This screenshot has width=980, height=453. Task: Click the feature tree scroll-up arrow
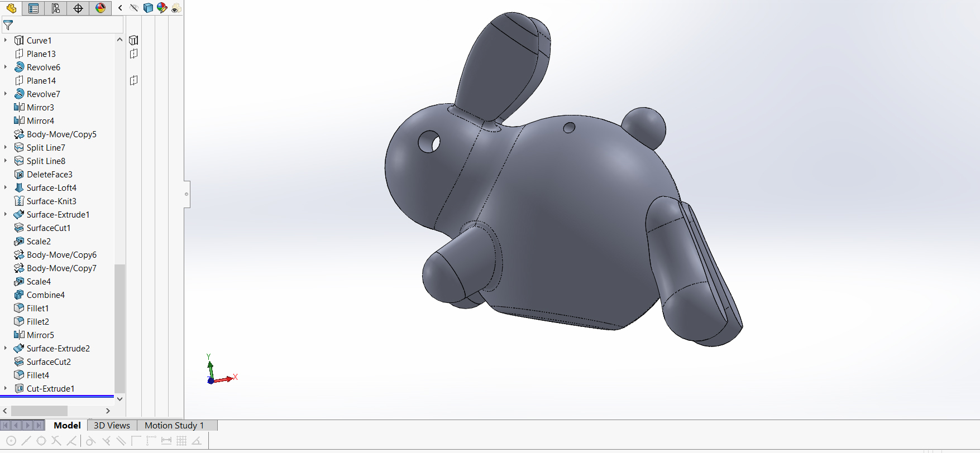[x=119, y=40]
